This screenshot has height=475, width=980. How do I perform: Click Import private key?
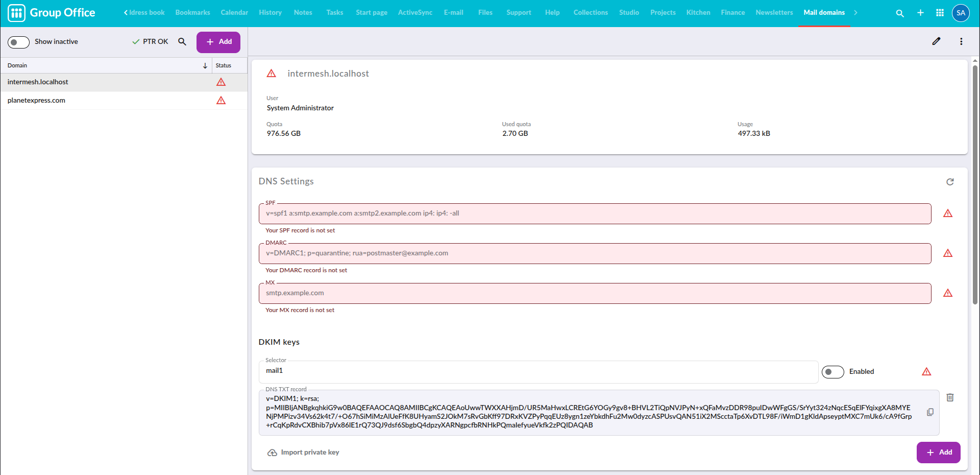[x=303, y=453]
